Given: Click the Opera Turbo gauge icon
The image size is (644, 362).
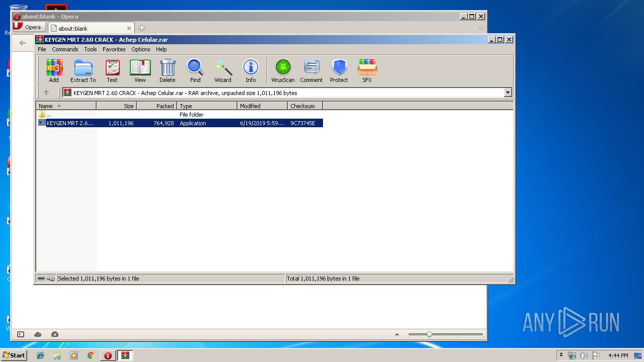Looking at the screenshot, I should [x=55, y=334].
